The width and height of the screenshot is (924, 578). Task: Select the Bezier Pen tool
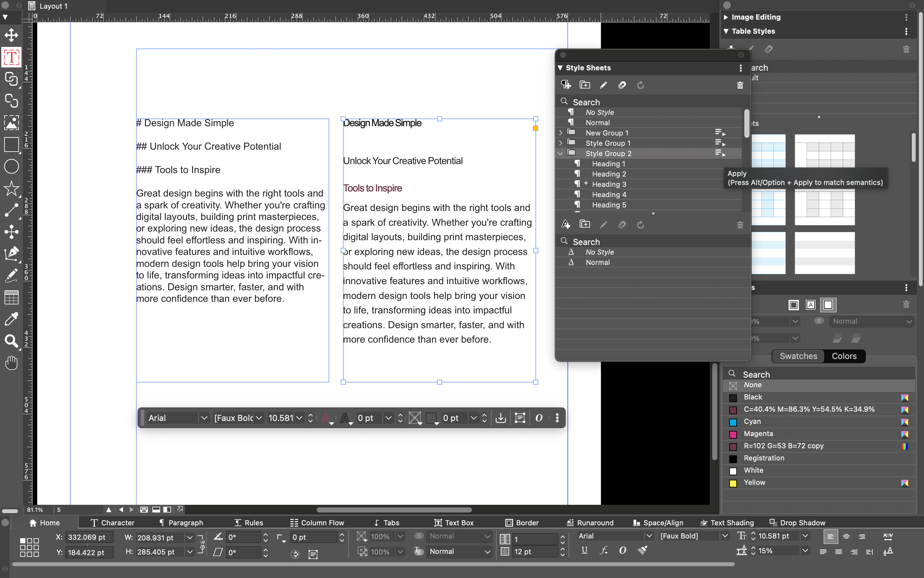pos(11,254)
